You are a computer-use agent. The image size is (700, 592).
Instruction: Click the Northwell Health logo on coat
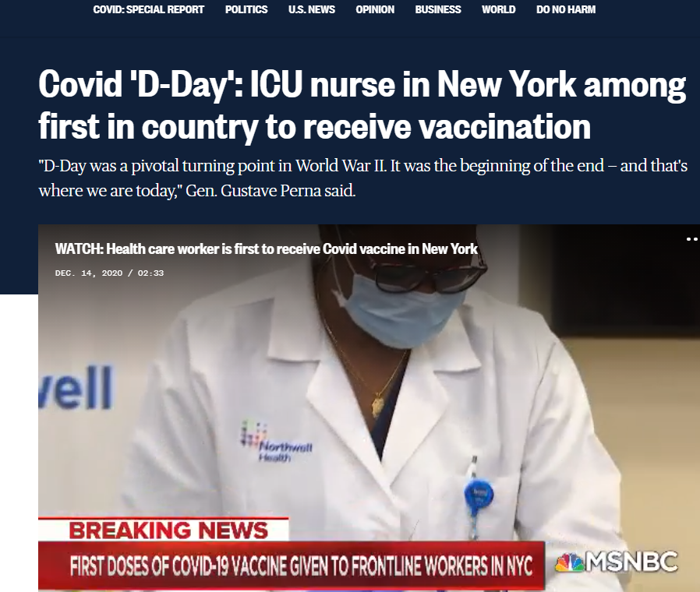[x=277, y=440]
